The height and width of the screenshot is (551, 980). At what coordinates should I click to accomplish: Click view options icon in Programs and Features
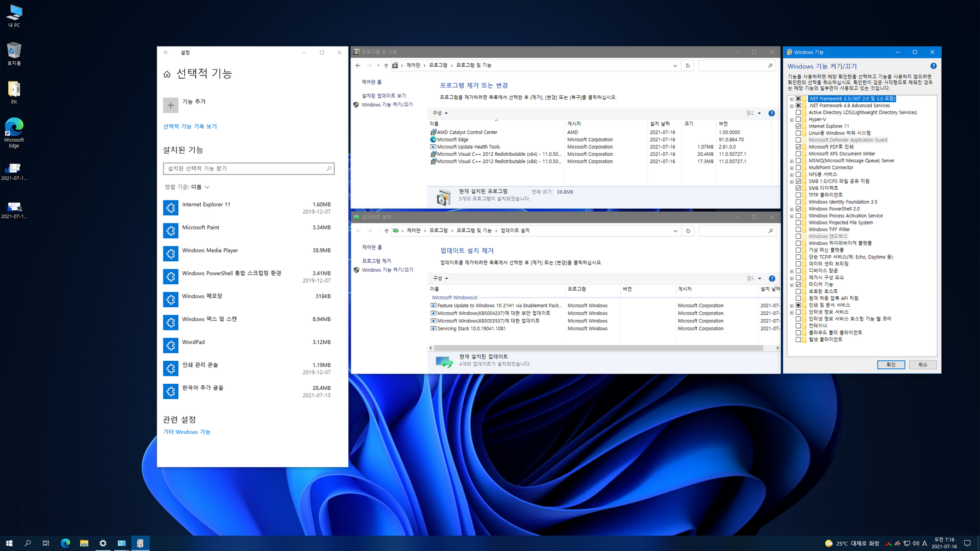point(750,113)
